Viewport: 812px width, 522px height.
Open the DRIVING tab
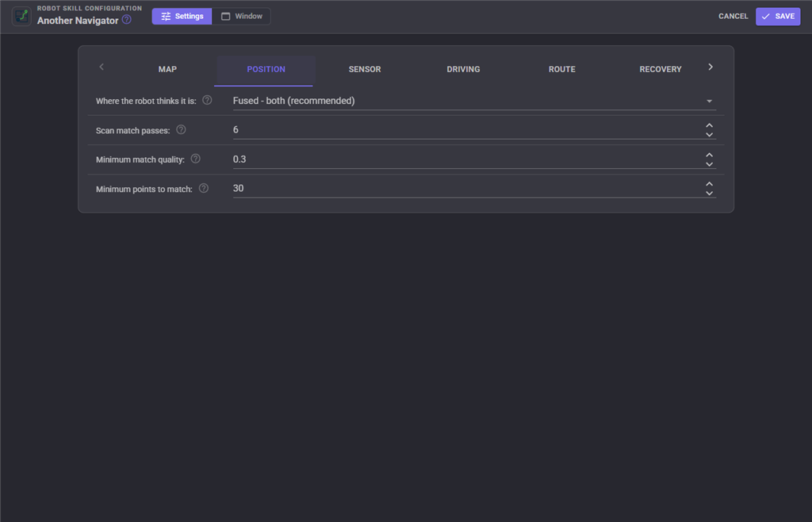click(463, 69)
